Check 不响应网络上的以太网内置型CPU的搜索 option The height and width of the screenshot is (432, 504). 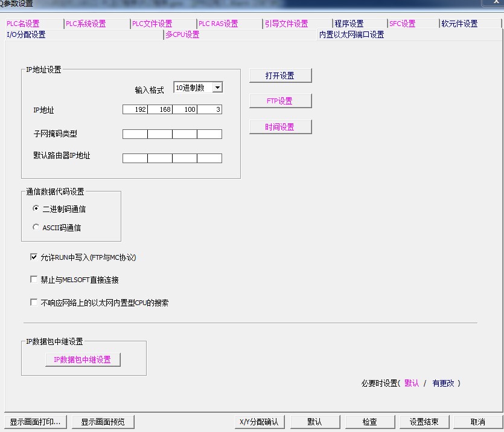pos(34,303)
